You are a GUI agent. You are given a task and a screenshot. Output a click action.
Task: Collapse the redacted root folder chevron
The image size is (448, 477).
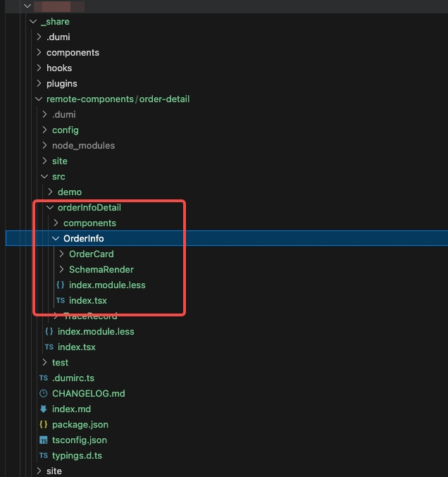pyautogui.click(x=27, y=6)
